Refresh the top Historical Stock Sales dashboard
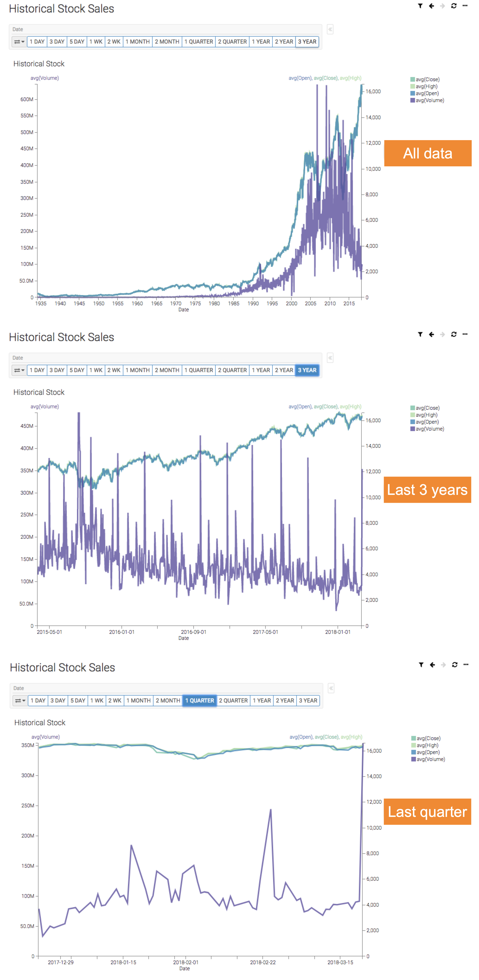The image size is (479, 980). [453, 6]
